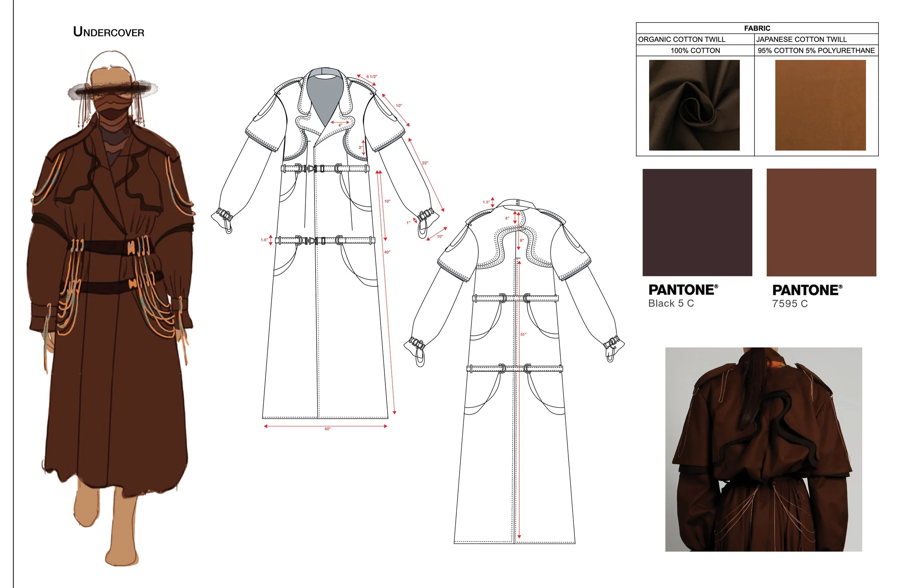The width and height of the screenshot is (909, 588).
Task: Open the back-view coat photograph
Action: coord(764,449)
